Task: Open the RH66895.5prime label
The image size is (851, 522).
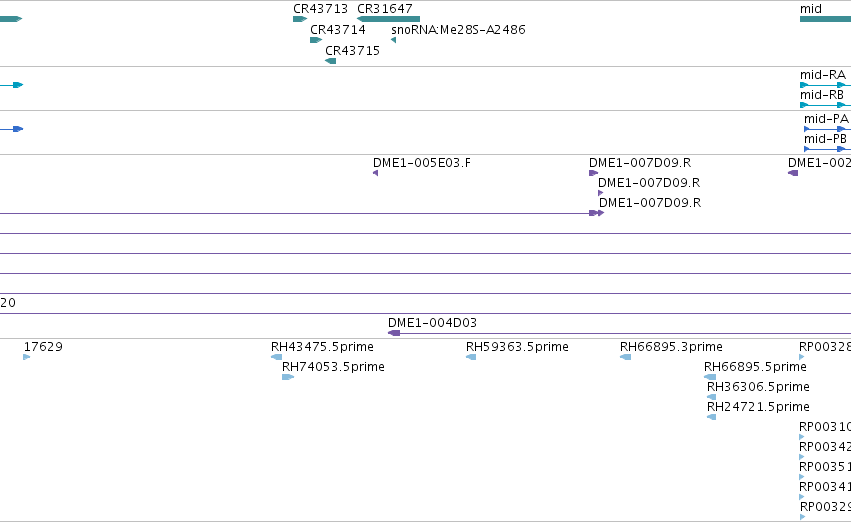Action: tap(755, 367)
